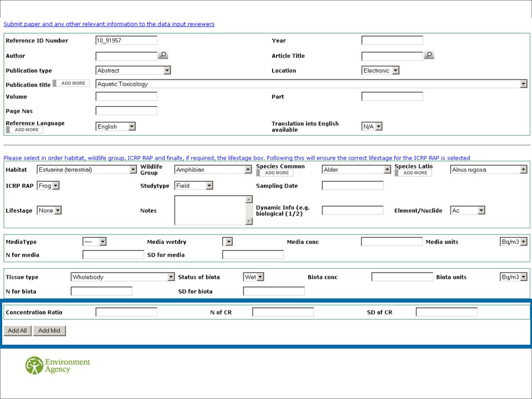Click inside the Notes text area

point(211,210)
